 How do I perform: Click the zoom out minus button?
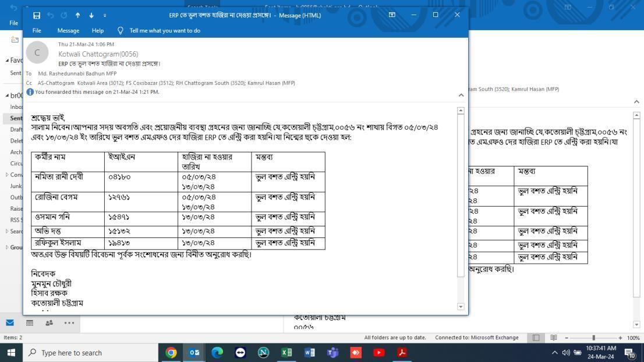567,338
